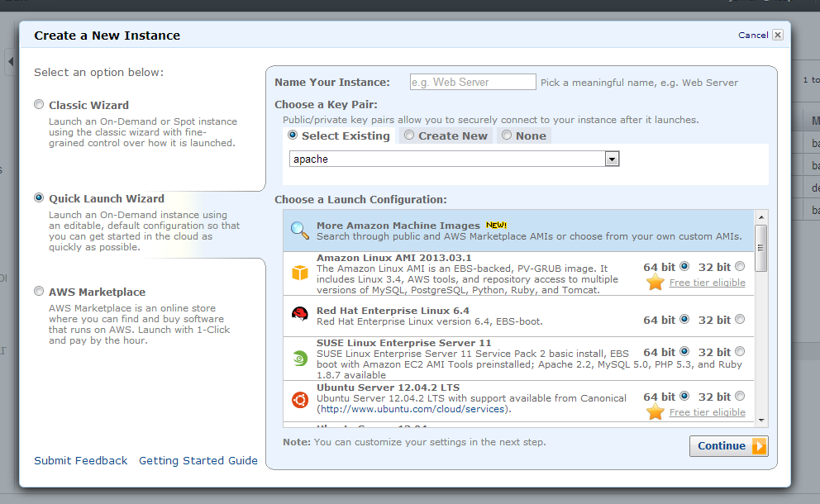The height and width of the screenshot is (504, 820).
Task: Select the More Amazon Machine Images row
Action: (x=518, y=231)
